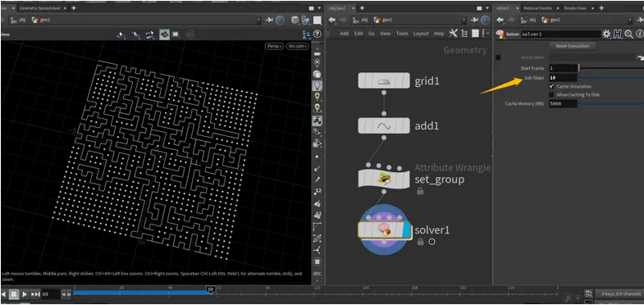Click the Solver mushroom icon in parameter header
This screenshot has height=305, width=644.
pyautogui.click(x=500, y=34)
